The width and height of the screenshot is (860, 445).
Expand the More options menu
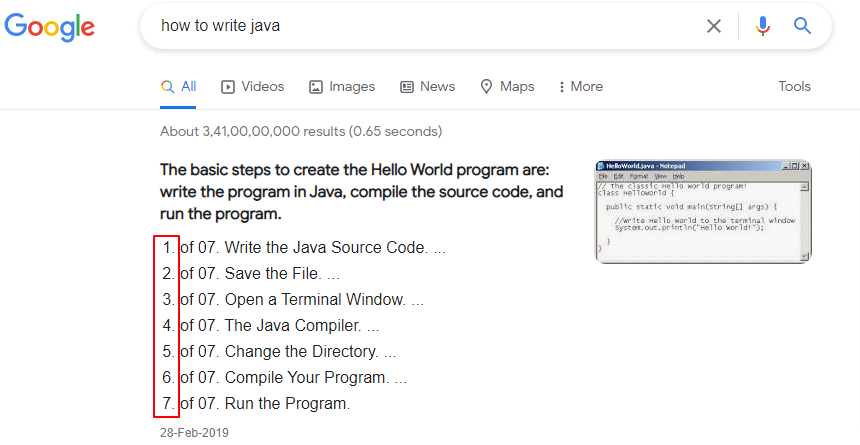pyautogui.click(x=581, y=87)
